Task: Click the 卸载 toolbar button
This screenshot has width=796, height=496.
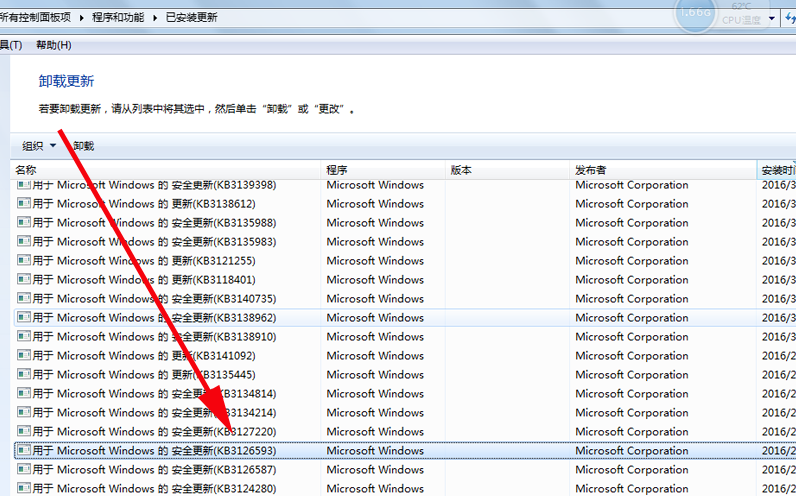Action: click(84, 146)
